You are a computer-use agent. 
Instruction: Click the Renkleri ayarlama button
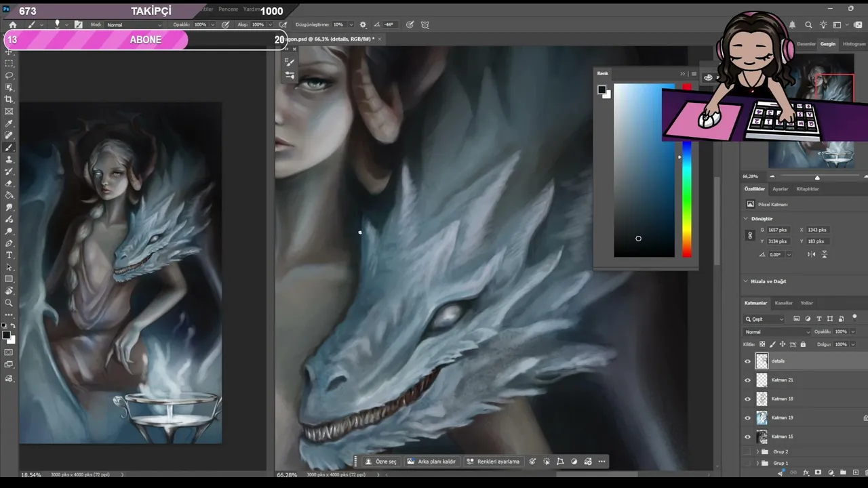[493, 462]
